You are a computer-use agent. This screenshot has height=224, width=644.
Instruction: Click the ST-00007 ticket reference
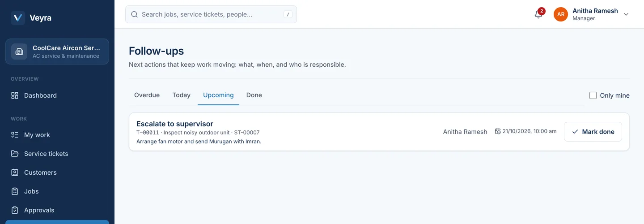pyautogui.click(x=247, y=133)
